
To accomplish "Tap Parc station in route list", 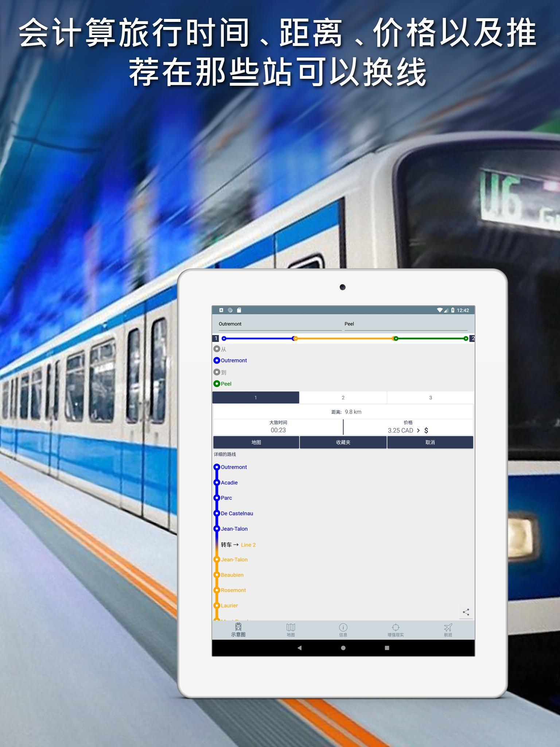I will [226, 498].
